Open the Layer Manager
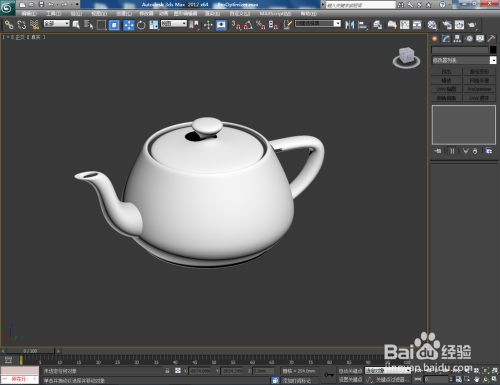 point(377,25)
